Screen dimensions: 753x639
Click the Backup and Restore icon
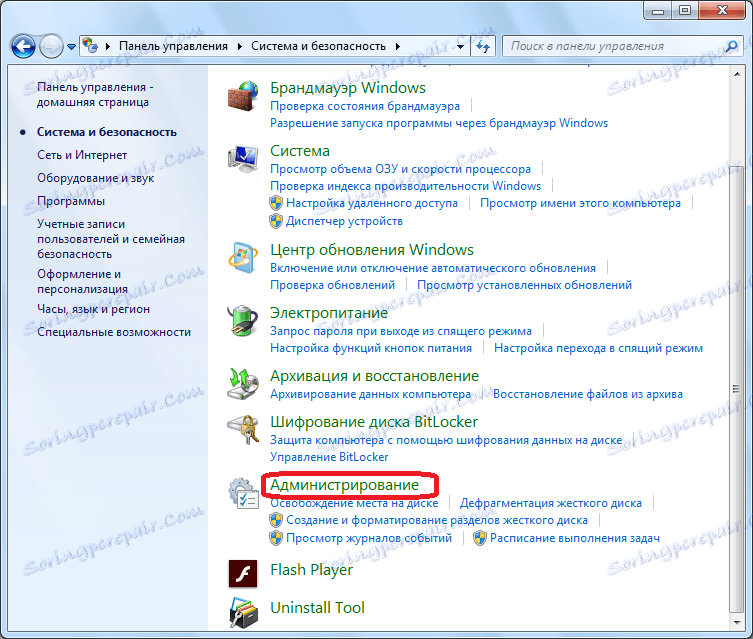click(x=243, y=384)
